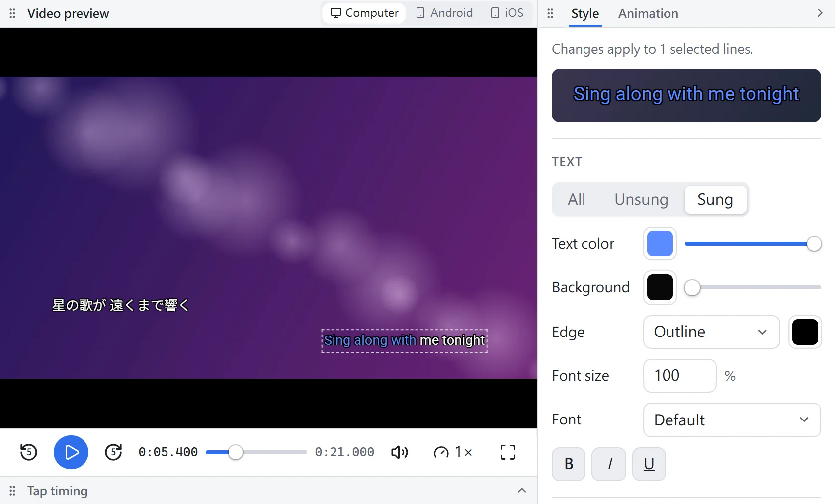Toggle underline U formatting
Viewport: 835px width, 504px height.
point(649,464)
